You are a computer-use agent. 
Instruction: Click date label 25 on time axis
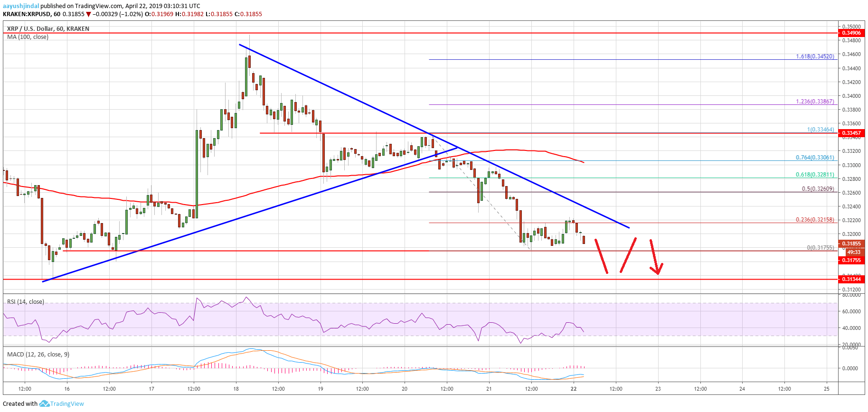coord(827,389)
